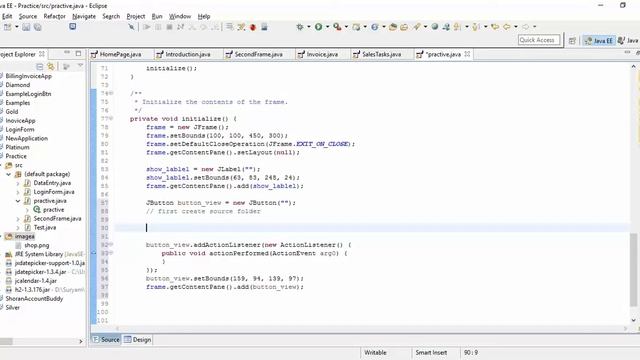Switch to the Design tab
Viewport: 640px width, 360px height.
click(x=138, y=340)
